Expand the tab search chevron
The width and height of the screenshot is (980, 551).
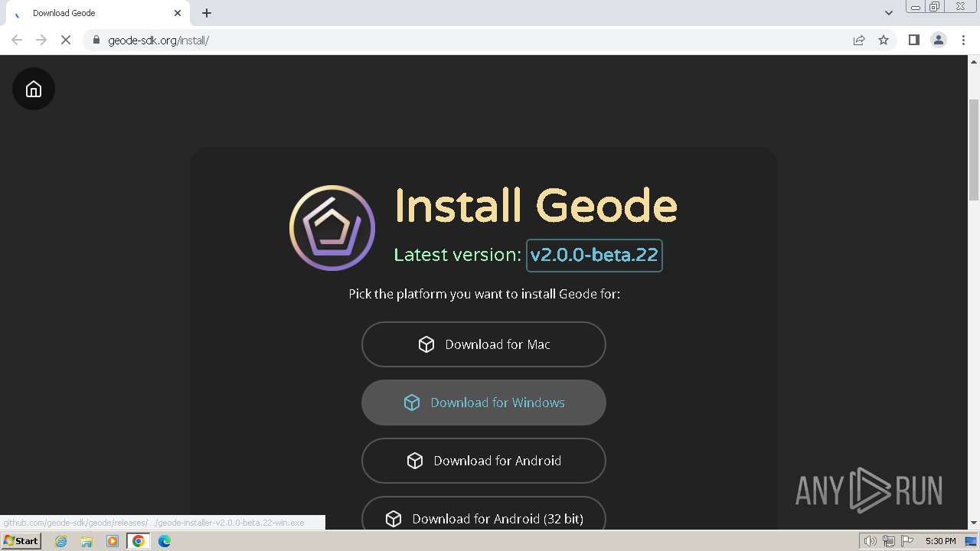tap(889, 13)
